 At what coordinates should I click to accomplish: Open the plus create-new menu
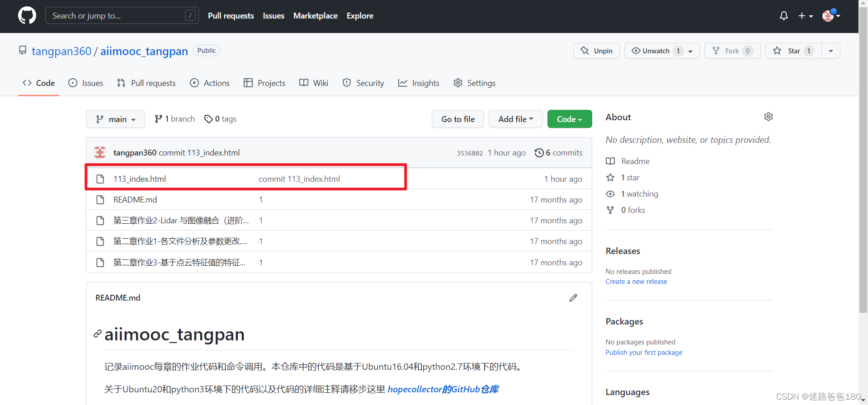[x=806, y=16]
